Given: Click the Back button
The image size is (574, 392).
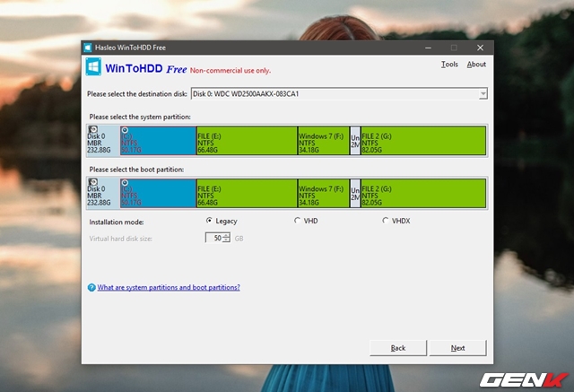Looking at the screenshot, I should (398, 348).
